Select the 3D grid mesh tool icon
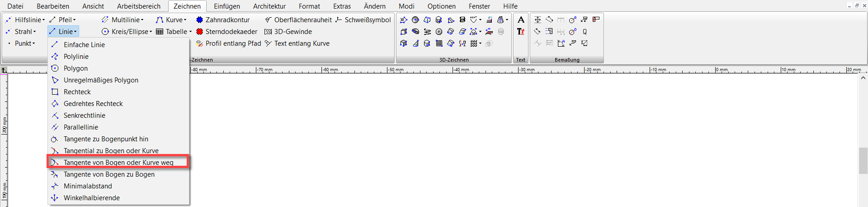Screen dimensions: 868x207 [x=439, y=43]
